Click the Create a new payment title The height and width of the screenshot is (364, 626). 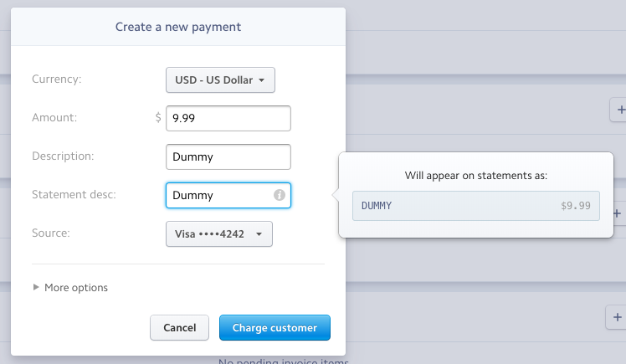point(178,27)
